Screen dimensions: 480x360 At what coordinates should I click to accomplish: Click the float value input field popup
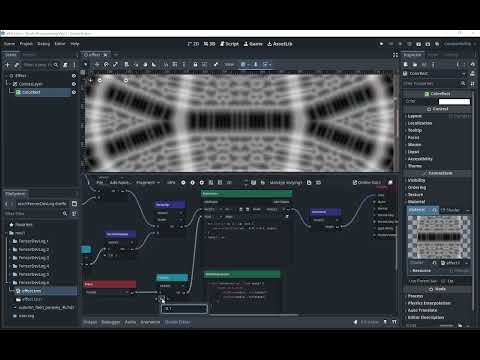click(184, 309)
